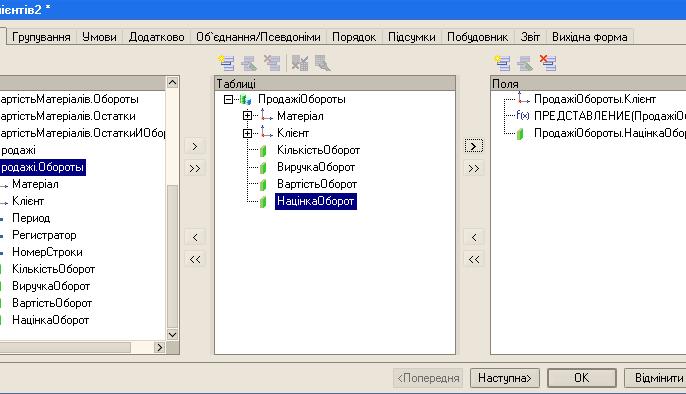Click the delete field icon with red cross
Viewport: 686px width, 394px height.
548,63
